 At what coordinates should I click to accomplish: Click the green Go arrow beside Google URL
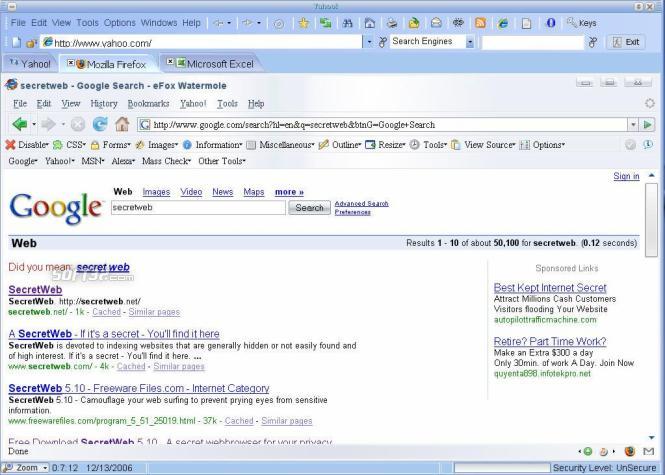(x=647, y=125)
